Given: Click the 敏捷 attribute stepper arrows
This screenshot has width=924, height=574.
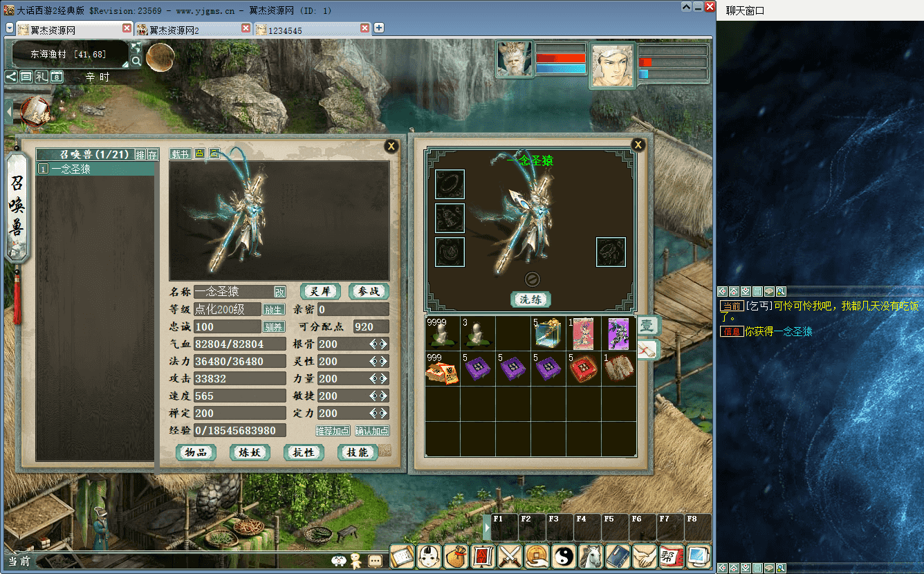Looking at the screenshot, I should [379, 396].
